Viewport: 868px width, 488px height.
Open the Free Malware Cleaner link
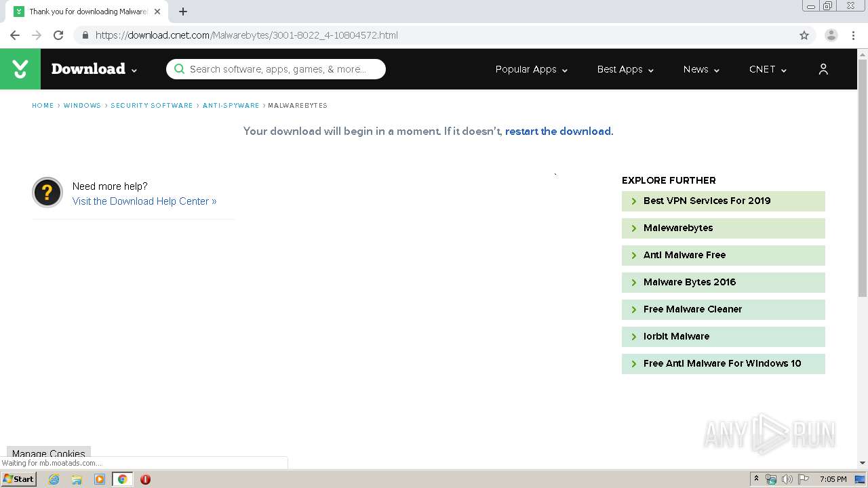[724, 310]
